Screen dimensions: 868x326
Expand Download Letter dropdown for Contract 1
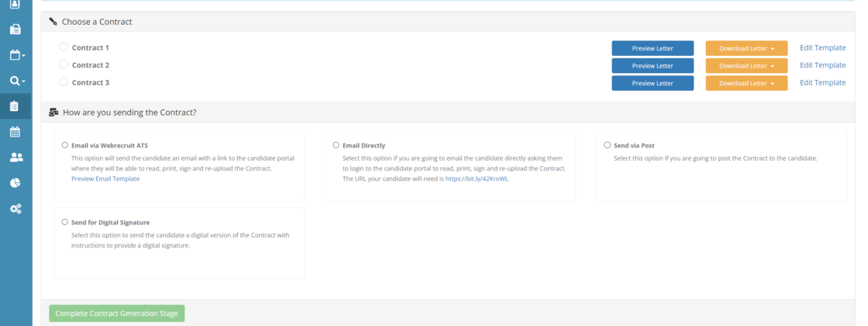(746, 48)
